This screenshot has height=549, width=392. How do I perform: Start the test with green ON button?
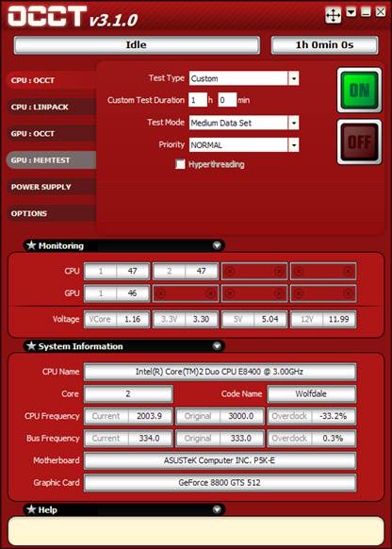click(x=359, y=91)
